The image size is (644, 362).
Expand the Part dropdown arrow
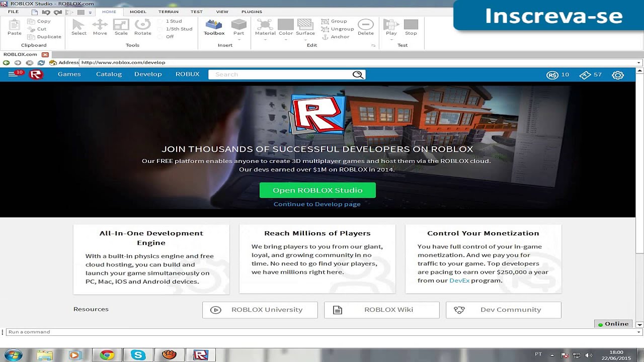pos(238,39)
